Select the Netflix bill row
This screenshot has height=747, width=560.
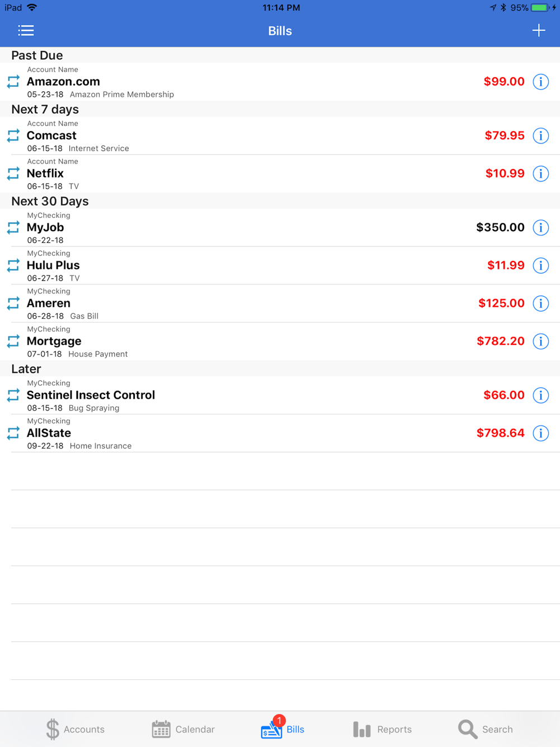tap(280, 174)
